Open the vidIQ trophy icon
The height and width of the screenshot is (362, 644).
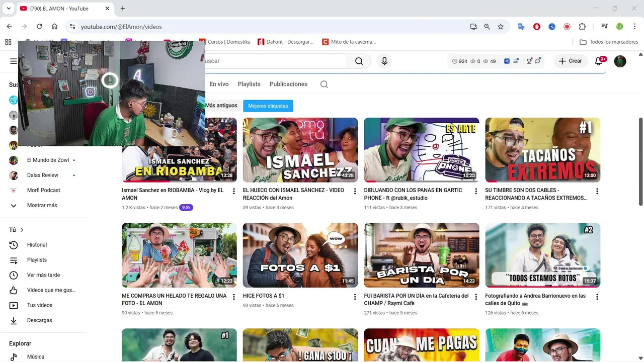[529, 61]
